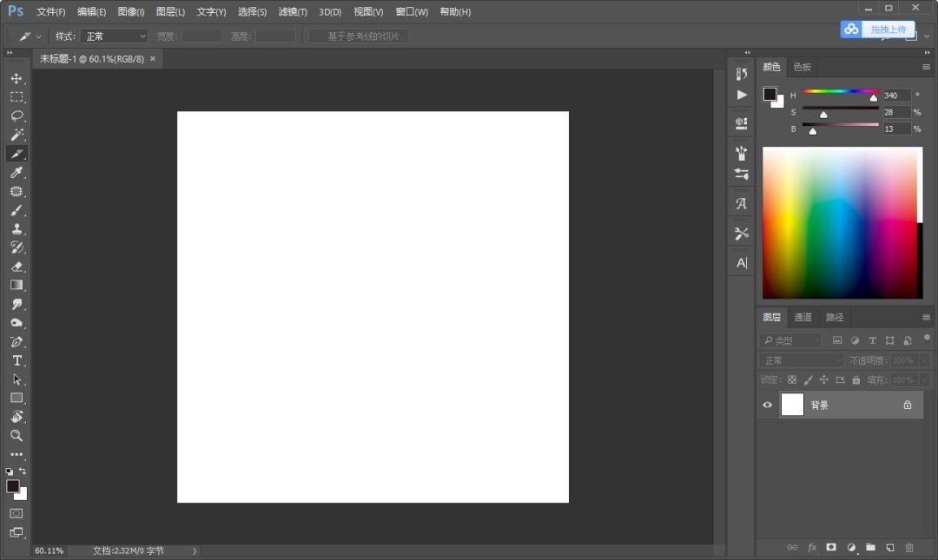Select the Hand tool
Image resolution: width=938 pixels, height=560 pixels.
pos(17,417)
